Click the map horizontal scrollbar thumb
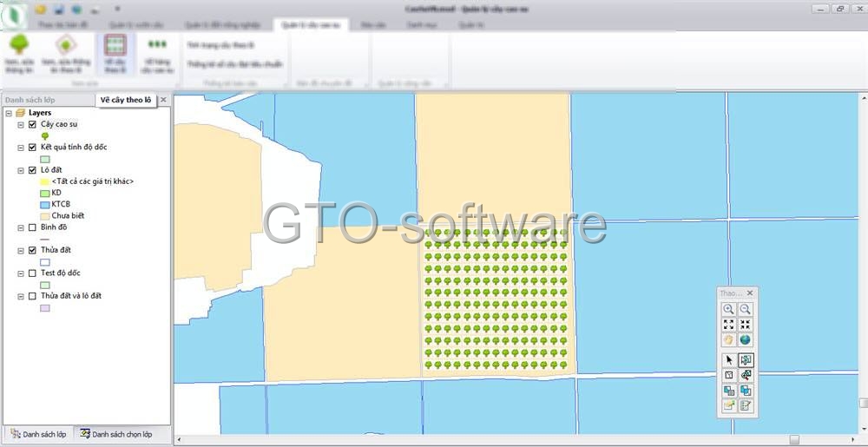This screenshot has width=868, height=447. point(794,440)
